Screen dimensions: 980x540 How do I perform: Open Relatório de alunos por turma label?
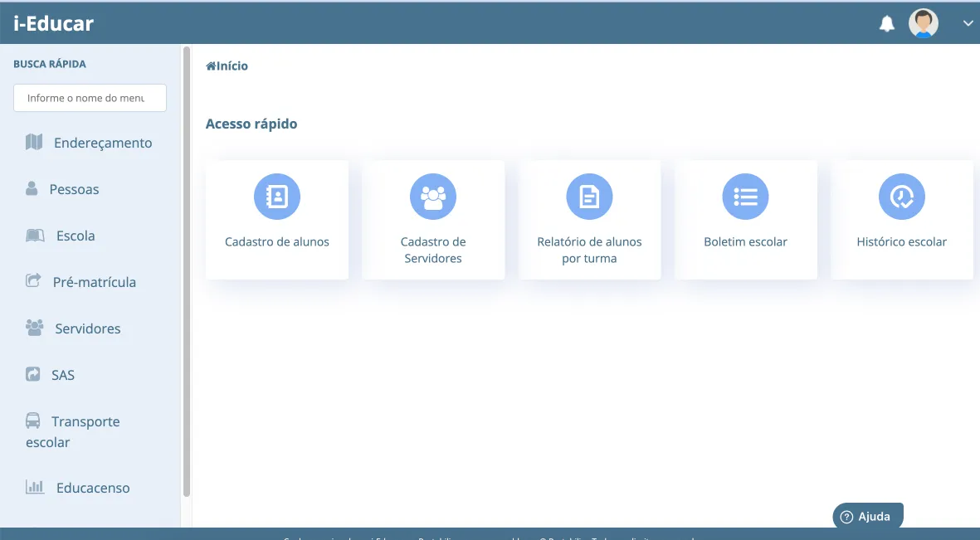[589, 250]
